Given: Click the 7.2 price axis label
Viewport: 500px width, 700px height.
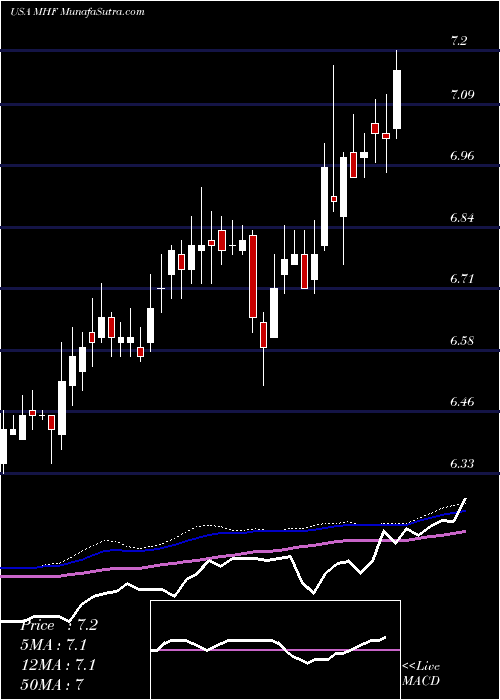Looking at the screenshot, I should click(x=459, y=41).
